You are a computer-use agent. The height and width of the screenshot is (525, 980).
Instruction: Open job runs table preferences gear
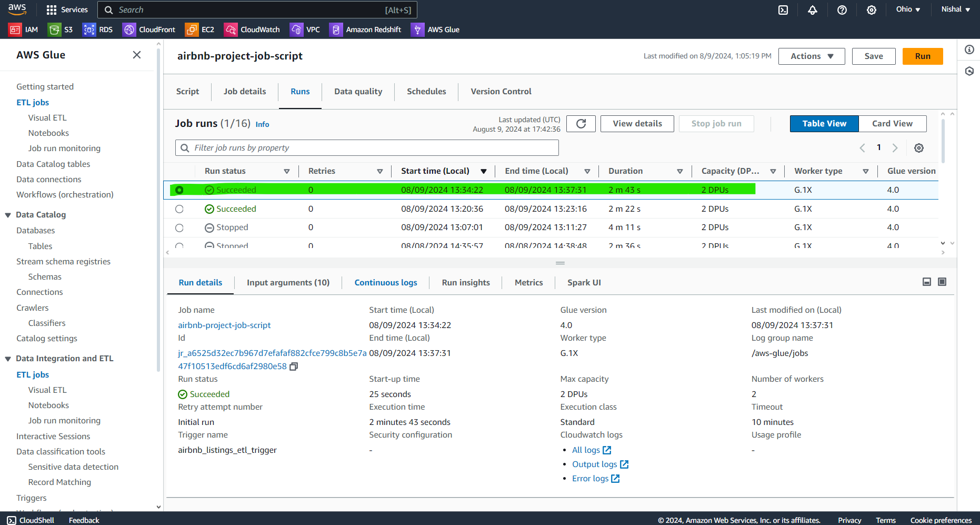[919, 148]
